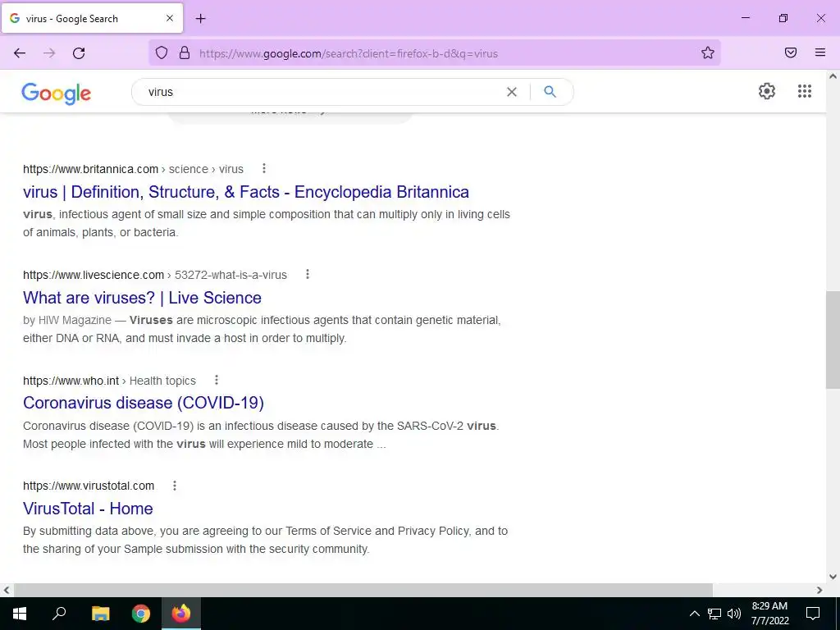Open a new browser tab
The image size is (840, 630).
click(200, 19)
